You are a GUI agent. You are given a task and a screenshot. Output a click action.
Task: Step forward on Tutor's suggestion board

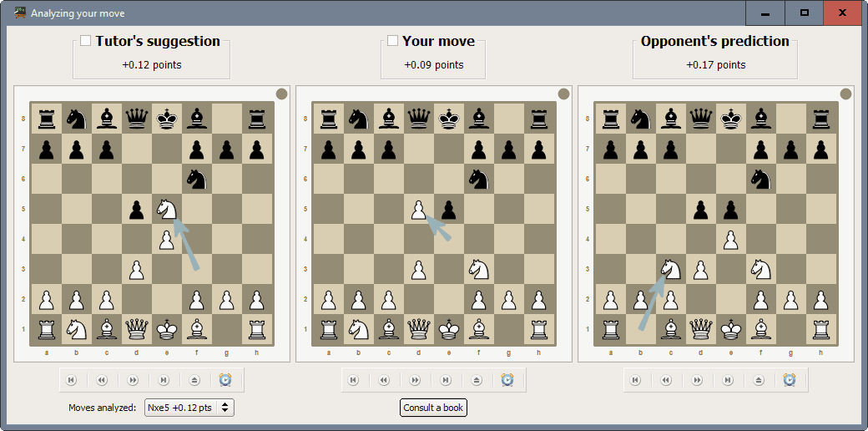(133, 380)
